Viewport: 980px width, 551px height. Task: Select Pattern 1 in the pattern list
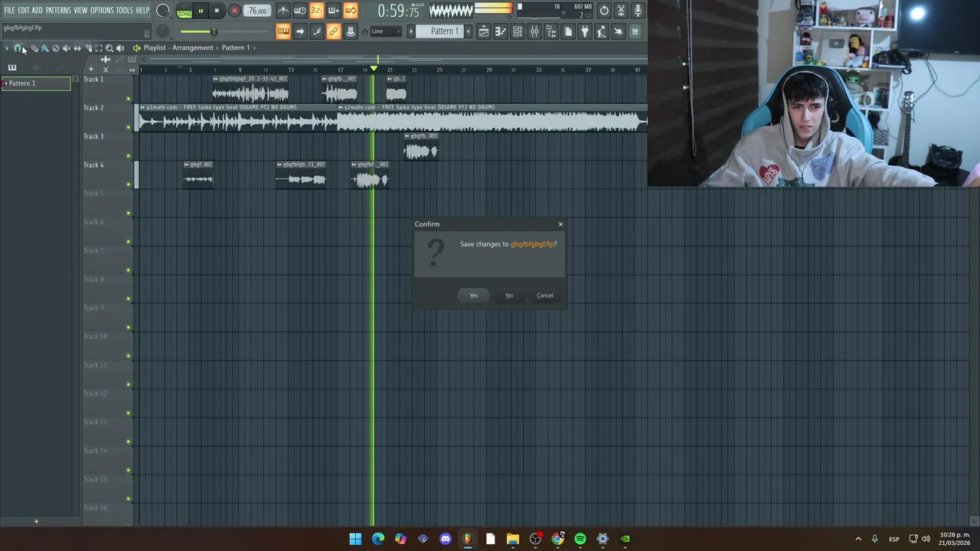point(36,83)
